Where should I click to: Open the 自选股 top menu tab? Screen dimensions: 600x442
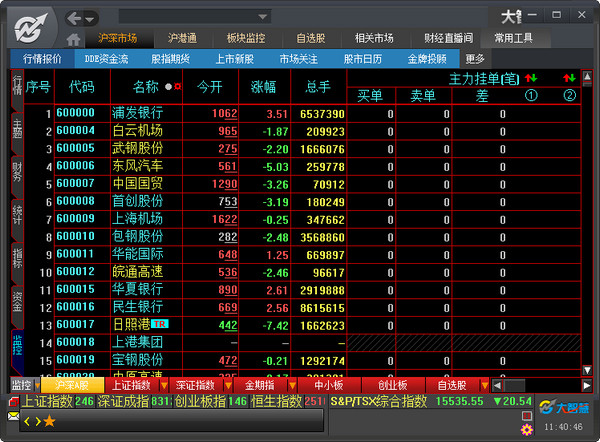pyautogui.click(x=311, y=38)
